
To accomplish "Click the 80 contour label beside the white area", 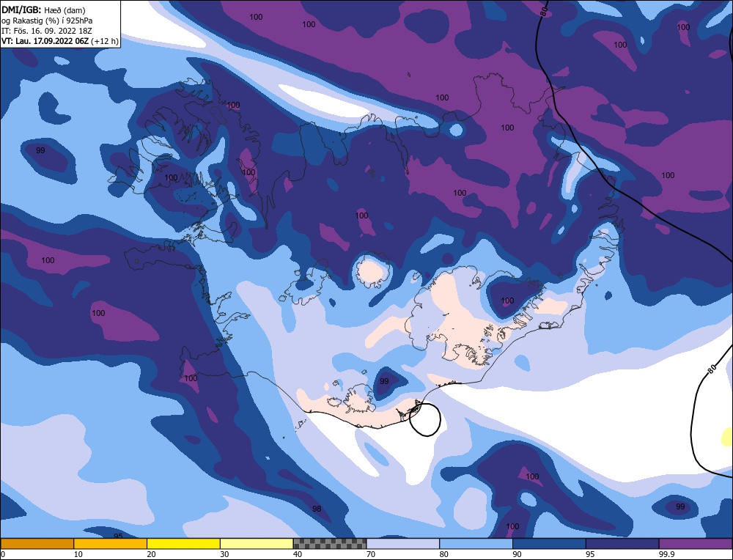I will coord(712,369).
